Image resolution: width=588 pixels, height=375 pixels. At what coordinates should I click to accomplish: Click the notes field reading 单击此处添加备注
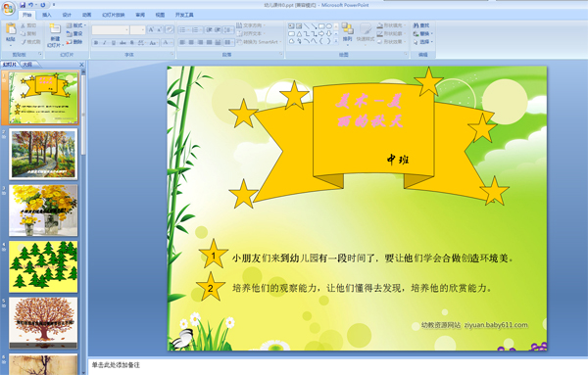click(x=116, y=365)
